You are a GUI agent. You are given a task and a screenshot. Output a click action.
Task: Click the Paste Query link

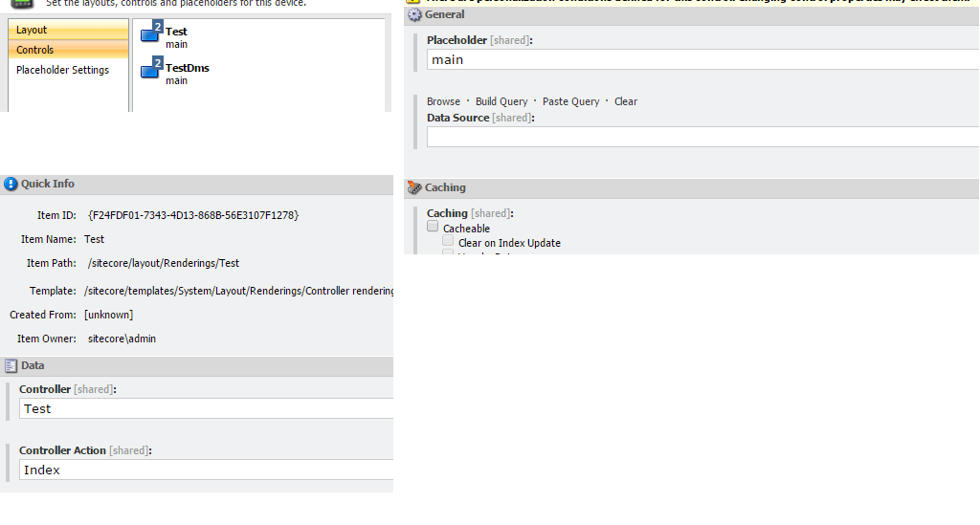coord(570,101)
